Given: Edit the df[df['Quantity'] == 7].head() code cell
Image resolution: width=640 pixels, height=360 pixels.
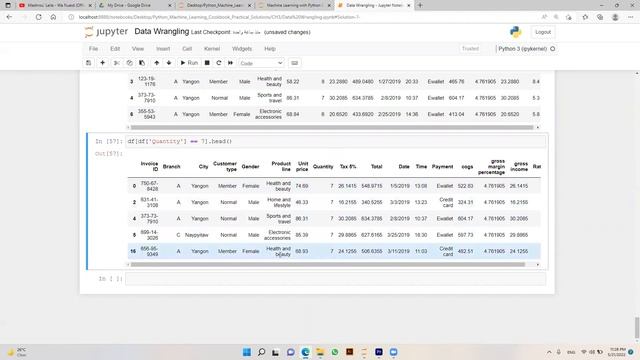Looking at the screenshot, I should 336,141.
